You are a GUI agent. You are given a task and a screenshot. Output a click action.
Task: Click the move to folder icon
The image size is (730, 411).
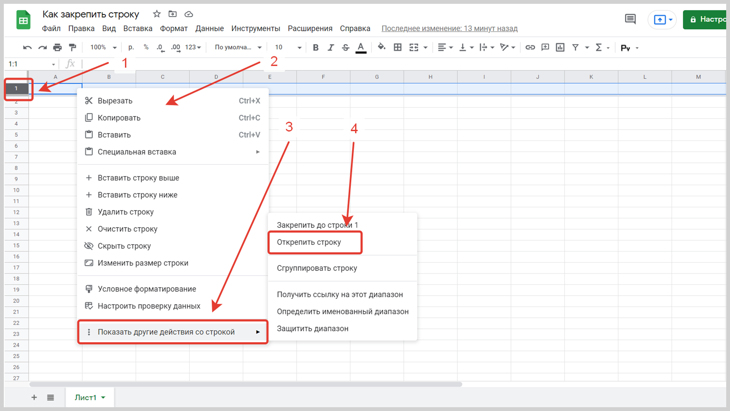[173, 14]
